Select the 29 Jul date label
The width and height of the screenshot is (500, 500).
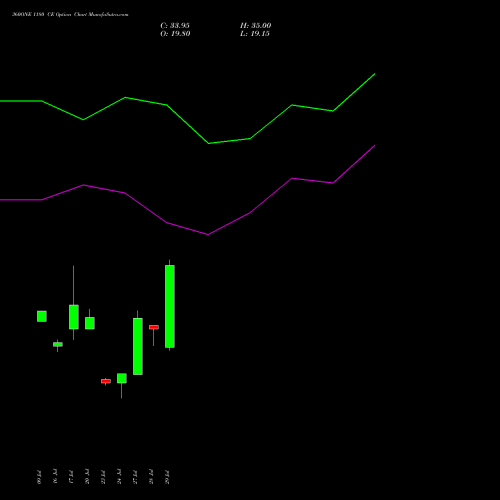167,477
